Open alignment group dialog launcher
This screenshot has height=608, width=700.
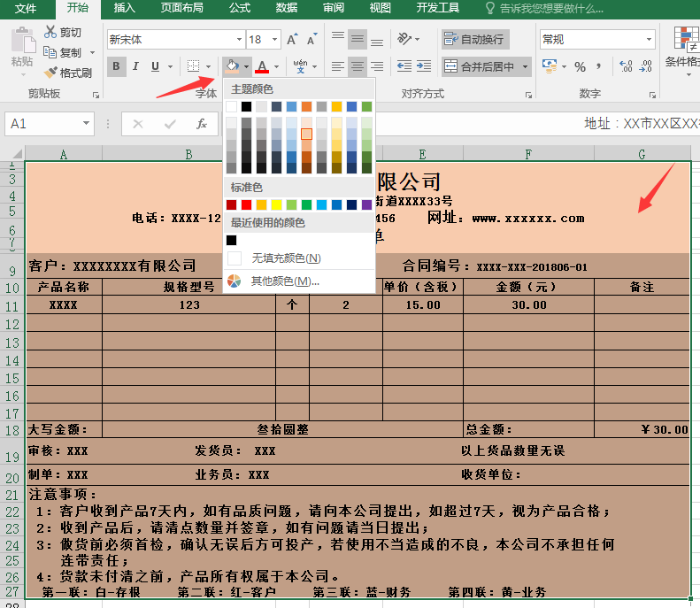click(528, 95)
